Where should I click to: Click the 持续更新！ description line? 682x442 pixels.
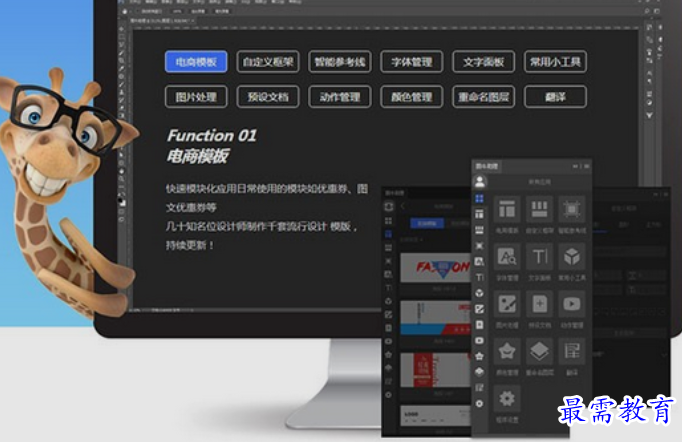(190, 245)
